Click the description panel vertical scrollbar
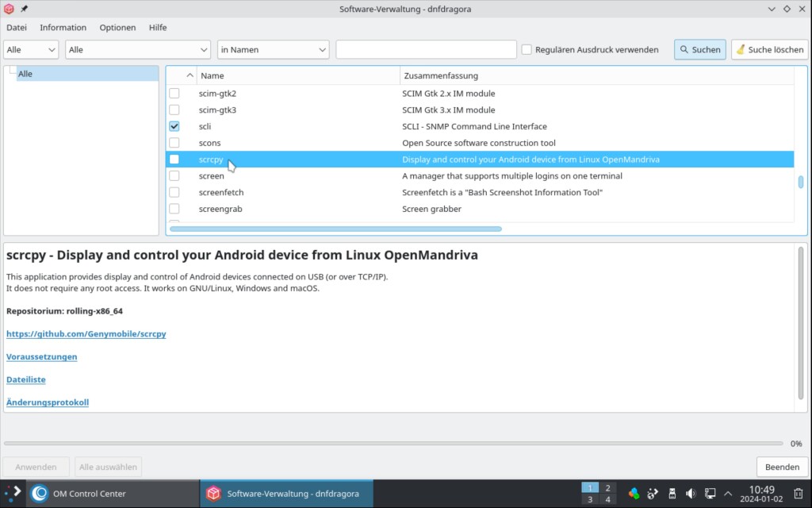 (x=801, y=324)
